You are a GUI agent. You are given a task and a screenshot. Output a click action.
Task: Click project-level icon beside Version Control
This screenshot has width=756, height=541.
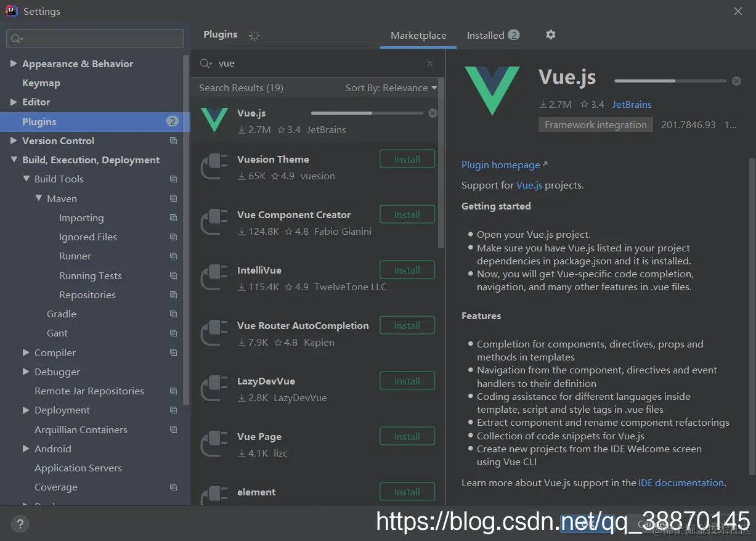click(173, 140)
